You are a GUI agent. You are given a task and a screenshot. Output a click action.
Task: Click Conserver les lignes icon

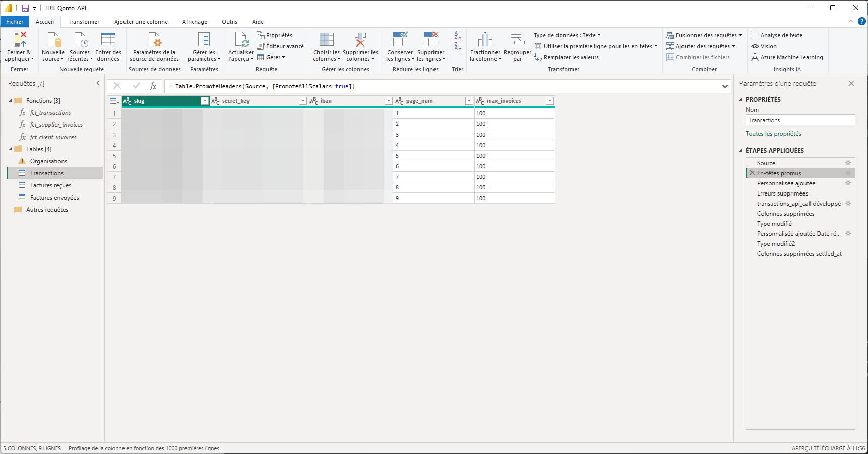(x=400, y=40)
